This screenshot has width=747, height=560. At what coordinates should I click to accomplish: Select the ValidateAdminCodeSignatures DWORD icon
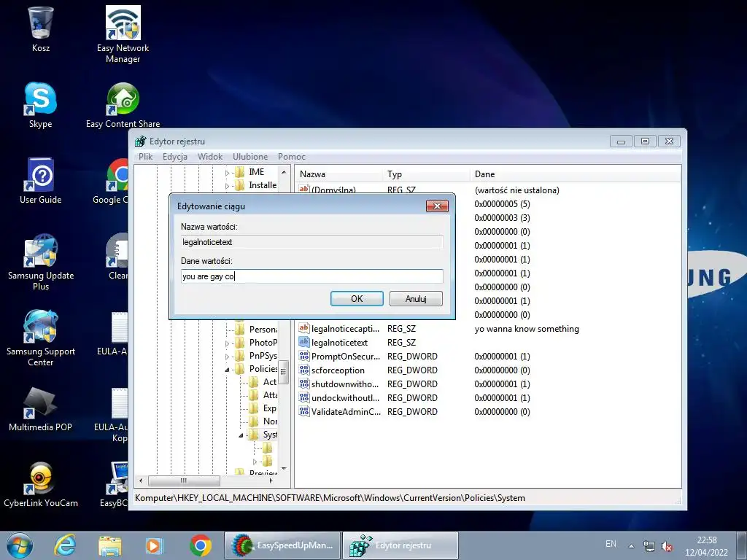(304, 411)
